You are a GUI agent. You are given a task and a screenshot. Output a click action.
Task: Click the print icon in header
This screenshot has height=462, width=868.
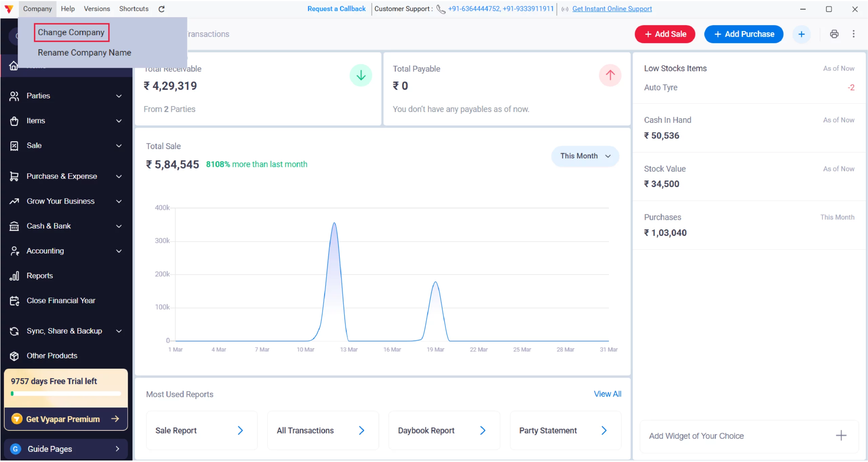(x=834, y=34)
